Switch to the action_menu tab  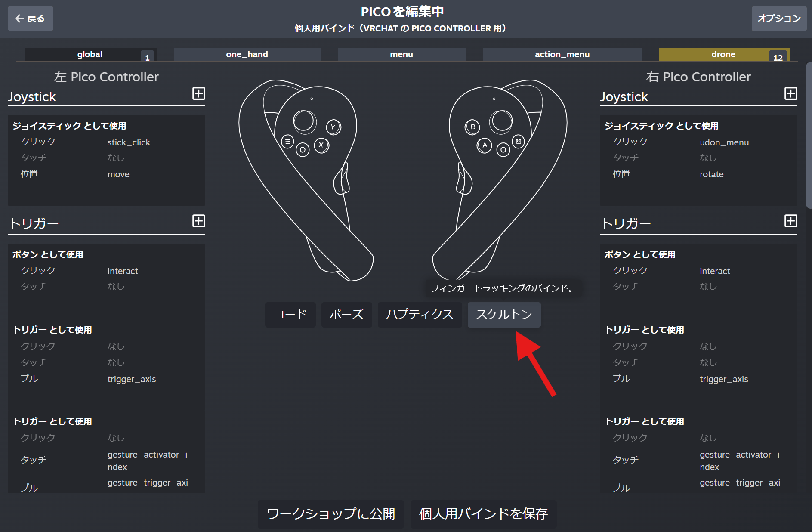tap(562, 54)
